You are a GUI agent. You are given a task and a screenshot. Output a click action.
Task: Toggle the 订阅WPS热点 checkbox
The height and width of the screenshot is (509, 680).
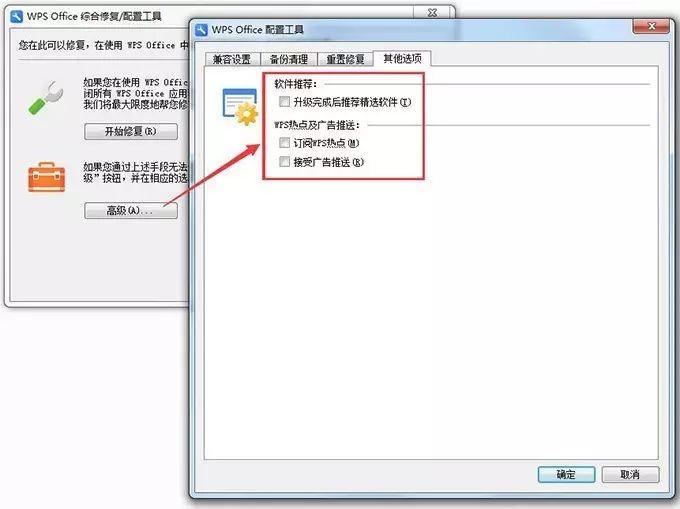pyautogui.click(x=284, y=142)
